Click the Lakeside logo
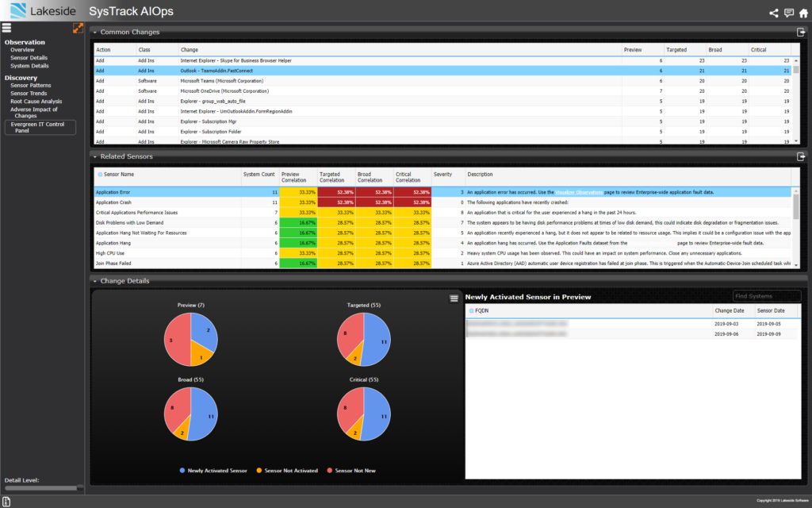812x508 pixels. 43,11
